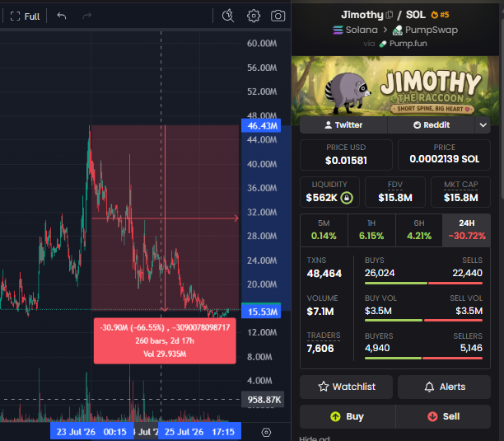Open the Pump.fun link

point(403,44)
